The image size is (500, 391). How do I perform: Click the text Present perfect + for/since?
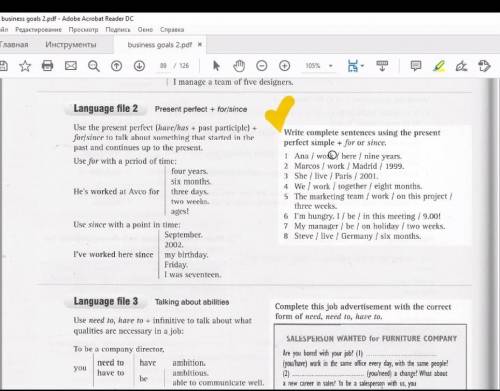(x=201, y=109)
